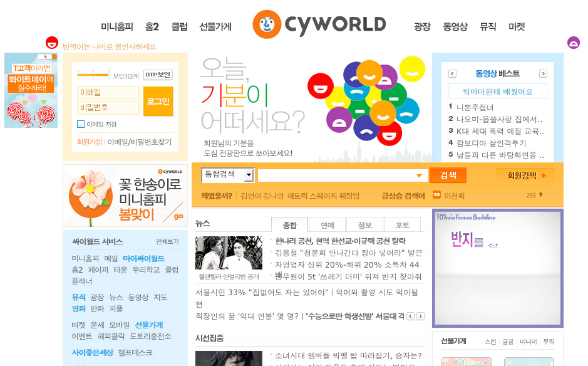588x366 pixels.
Task: Open the T고객 화이트데이 ad banner
Action: click(31, 90)
